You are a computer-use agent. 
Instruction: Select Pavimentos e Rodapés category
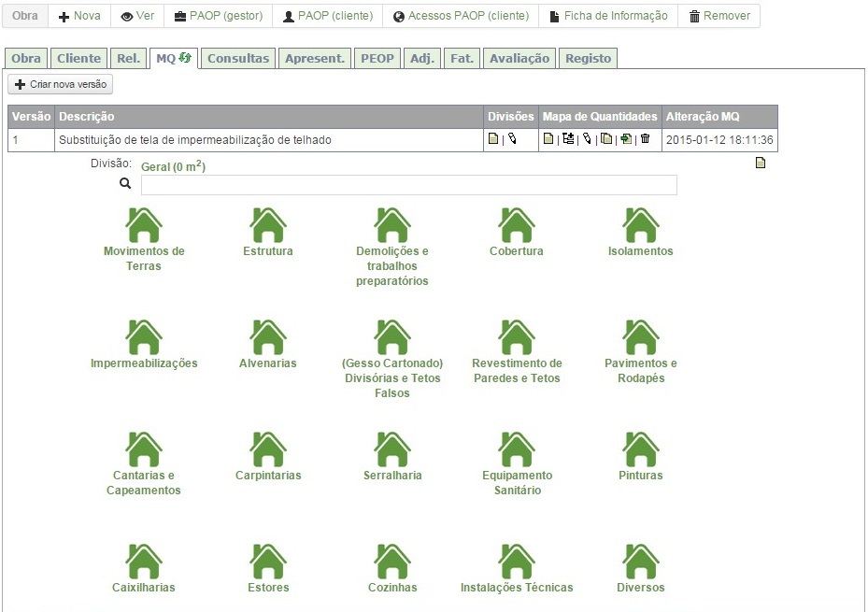[x=640, y=352]
